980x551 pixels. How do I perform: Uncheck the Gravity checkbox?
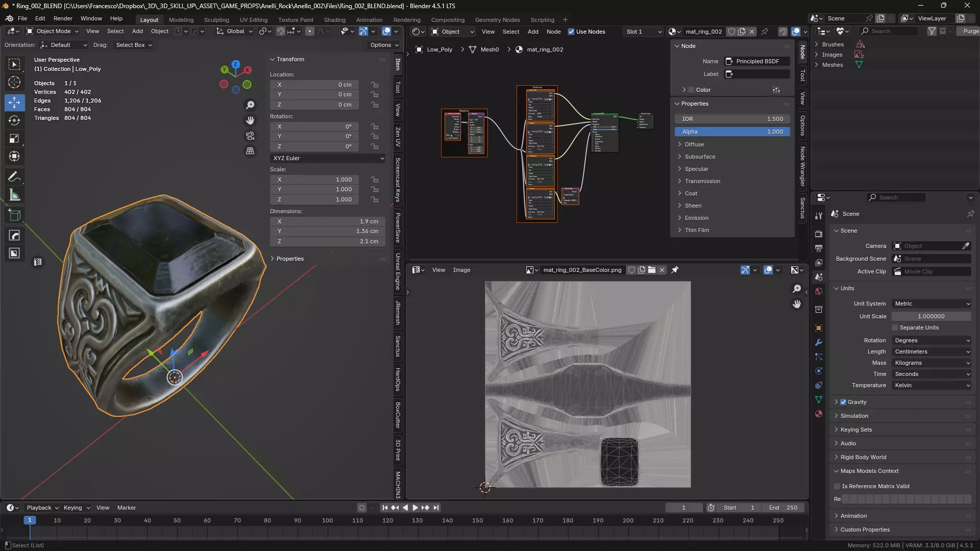pos(843,402)
